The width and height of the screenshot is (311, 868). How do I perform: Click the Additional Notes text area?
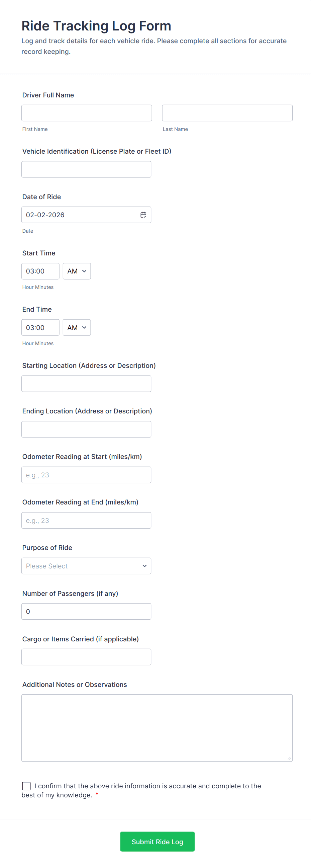(x=157, y=727)
